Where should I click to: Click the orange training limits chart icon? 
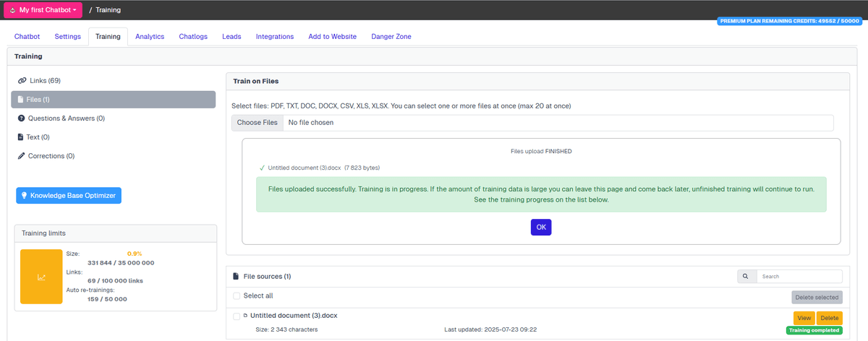point(41,277)
